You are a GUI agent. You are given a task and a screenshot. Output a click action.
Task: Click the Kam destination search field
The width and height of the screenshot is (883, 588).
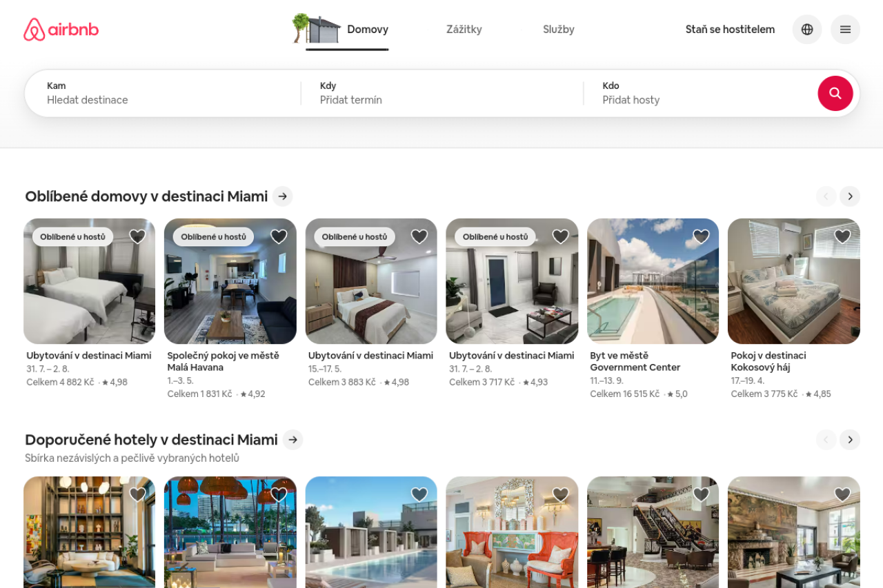tap(163, 93)
